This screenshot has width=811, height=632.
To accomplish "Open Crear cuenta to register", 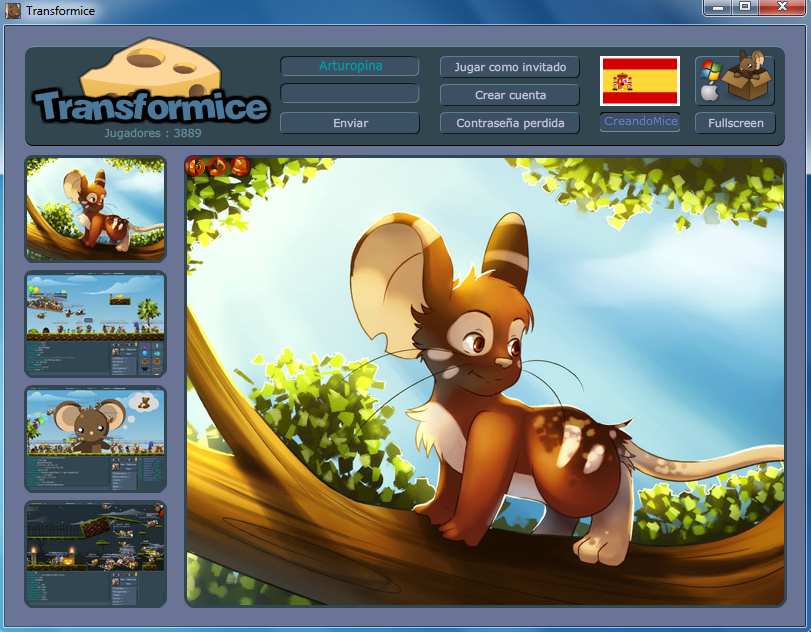I will [509, 95].
